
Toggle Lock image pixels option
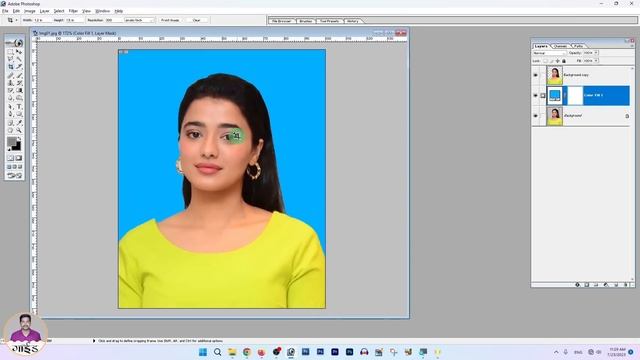click(x=552, y=61)
